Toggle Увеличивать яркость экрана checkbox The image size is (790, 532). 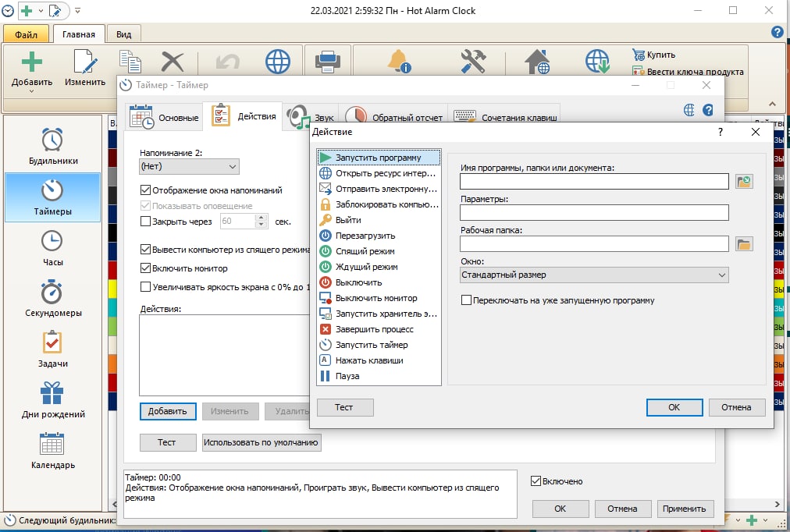(145, 287)
